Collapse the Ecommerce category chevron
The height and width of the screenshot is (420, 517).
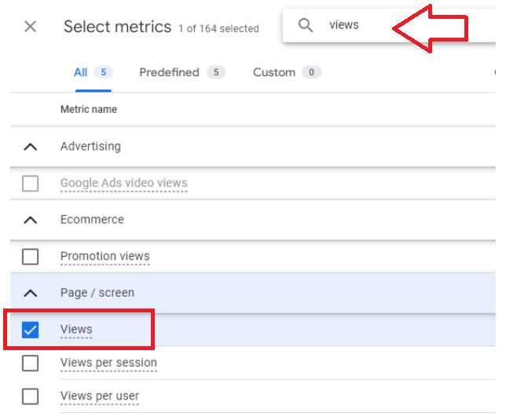tap(31, 220)
